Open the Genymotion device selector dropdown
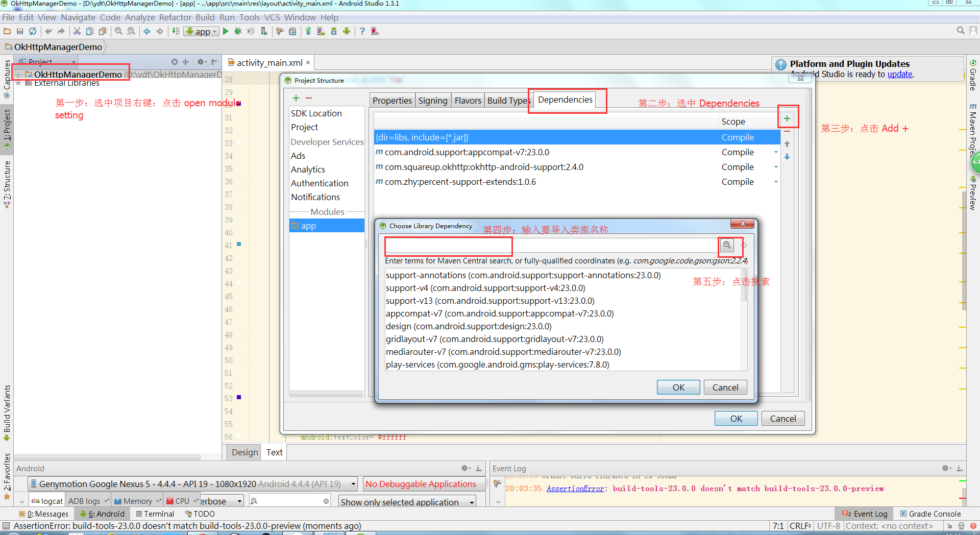Screen dimensions: 980x535 click(193, 483)
